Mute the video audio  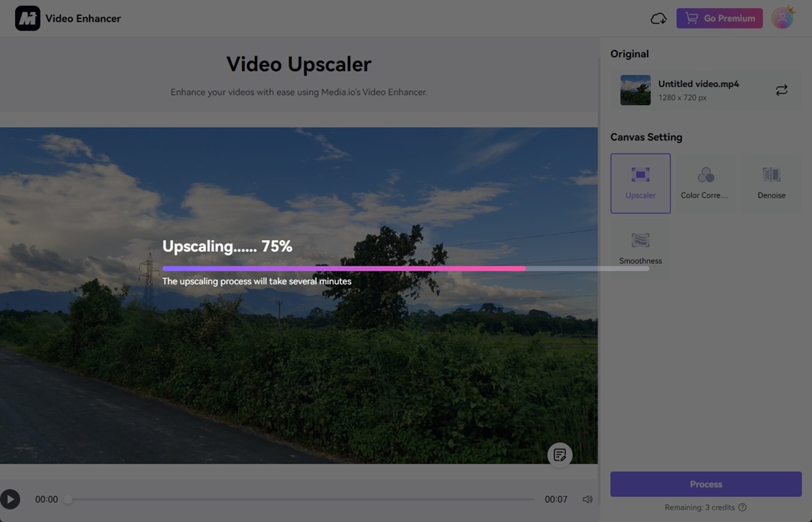[x=587, y=499]
